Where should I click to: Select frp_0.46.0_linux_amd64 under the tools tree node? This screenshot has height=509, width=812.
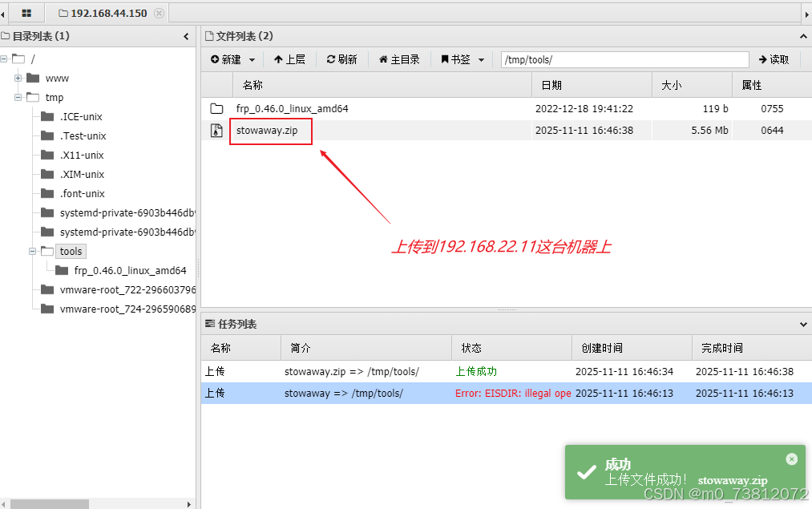click(x=130, y=270)
